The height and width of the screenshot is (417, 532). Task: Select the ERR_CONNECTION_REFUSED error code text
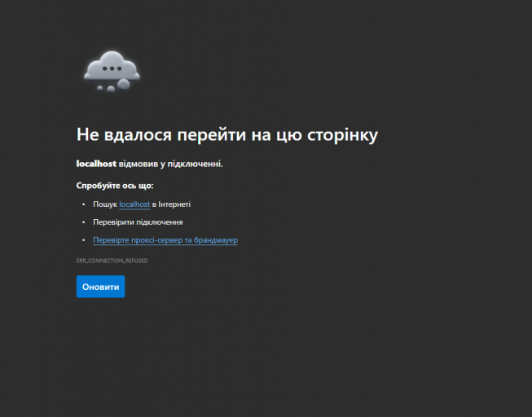click(x=112, y=261)
